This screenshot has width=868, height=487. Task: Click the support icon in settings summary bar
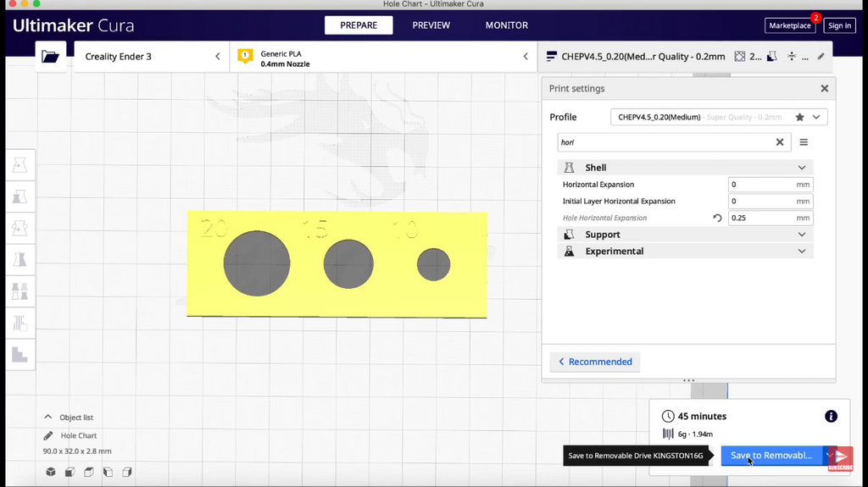771,57
